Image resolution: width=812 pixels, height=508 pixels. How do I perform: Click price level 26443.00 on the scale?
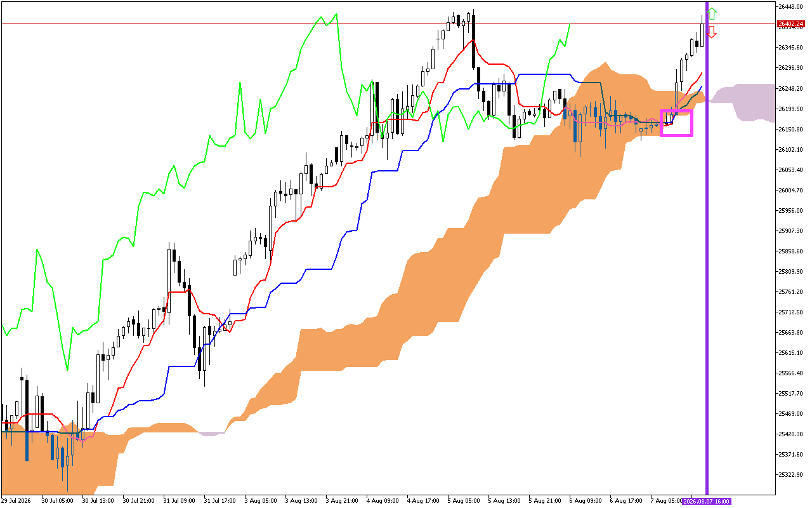click(x=790, y=7)
